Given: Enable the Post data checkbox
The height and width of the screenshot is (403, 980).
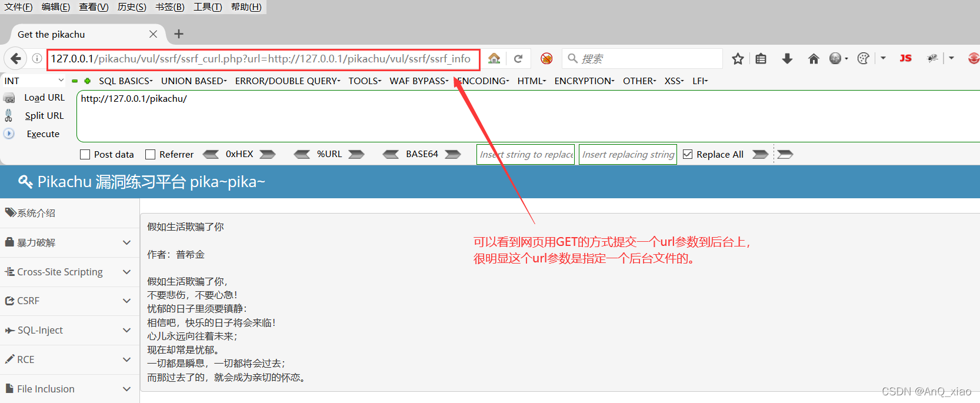Looking at the screenshot, I should (x=85, y=154).
